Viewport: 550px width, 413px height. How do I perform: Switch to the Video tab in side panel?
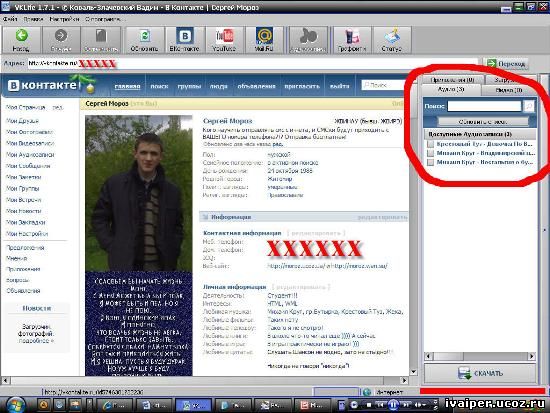tap(509, 90)
